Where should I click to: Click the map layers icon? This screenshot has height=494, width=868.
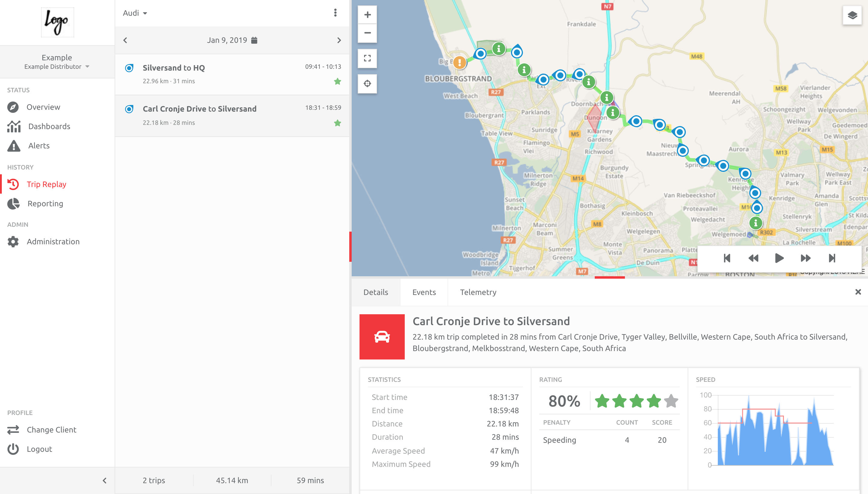click(852, 15)
